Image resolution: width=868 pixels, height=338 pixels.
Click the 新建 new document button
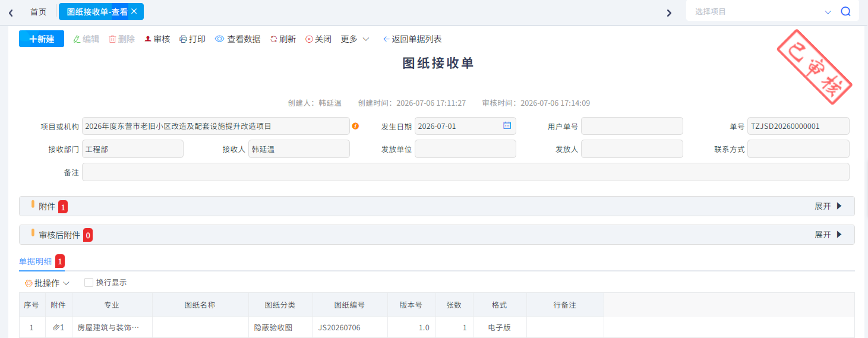[42, 39]
